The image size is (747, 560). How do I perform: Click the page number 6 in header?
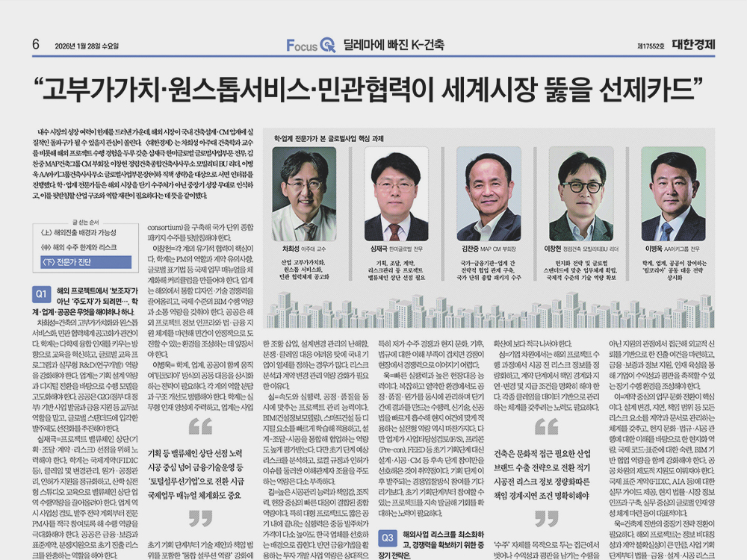point(35,44)
